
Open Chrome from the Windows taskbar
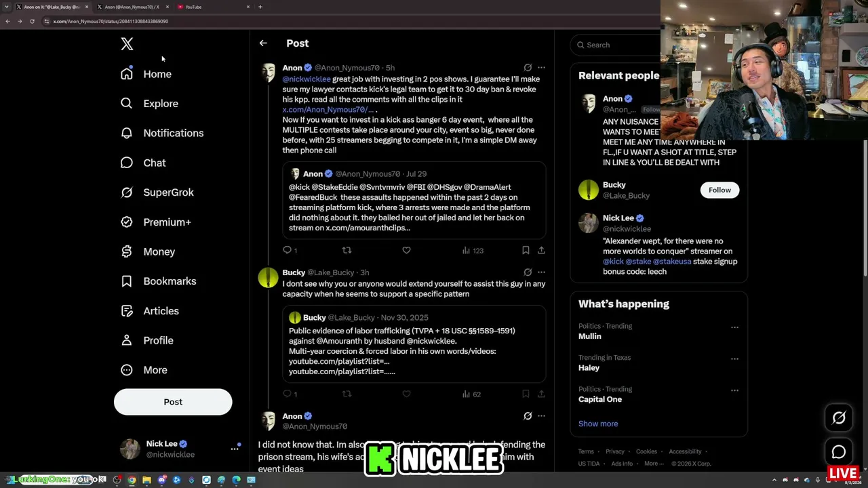click(132, 481)
